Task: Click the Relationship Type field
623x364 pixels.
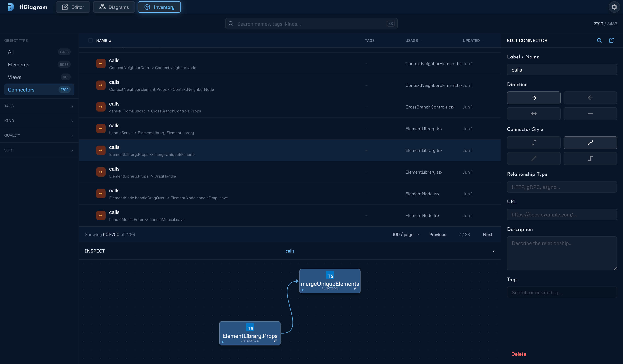Action: point(562,187)
